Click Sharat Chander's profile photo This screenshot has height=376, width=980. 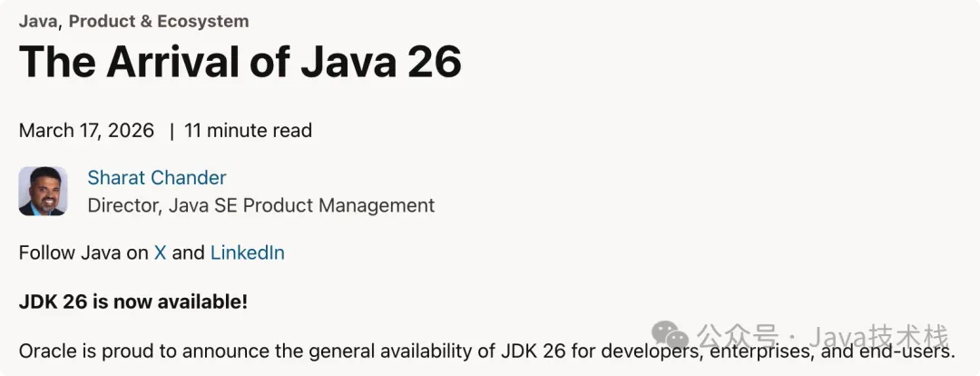point(44,191)
